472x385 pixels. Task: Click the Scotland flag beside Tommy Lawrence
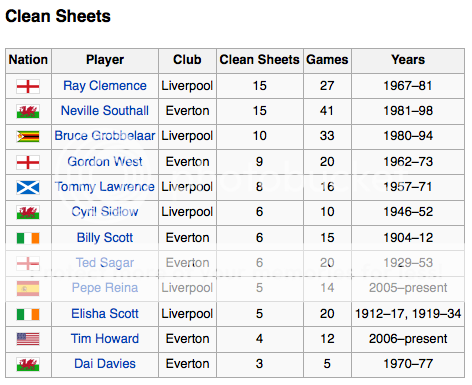[28, 187]
